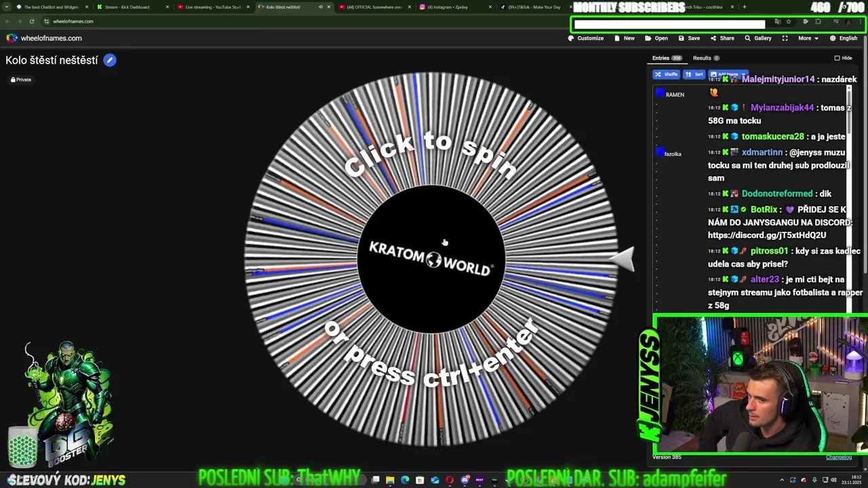The image size is (868, 488).
Task: Bookmark this page with the star icon
Action: [788, 22]
